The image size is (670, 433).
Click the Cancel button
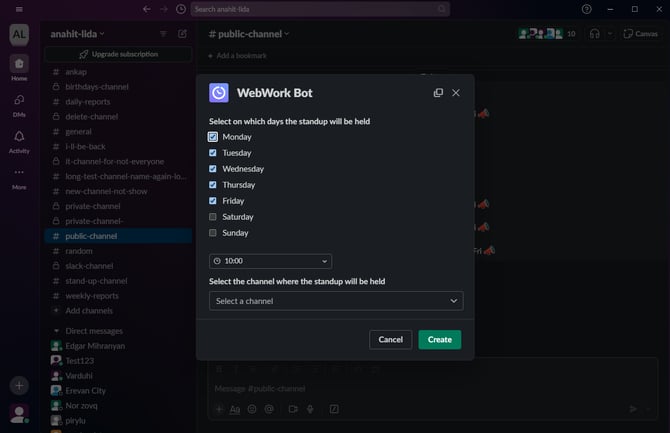coord(390,340)
